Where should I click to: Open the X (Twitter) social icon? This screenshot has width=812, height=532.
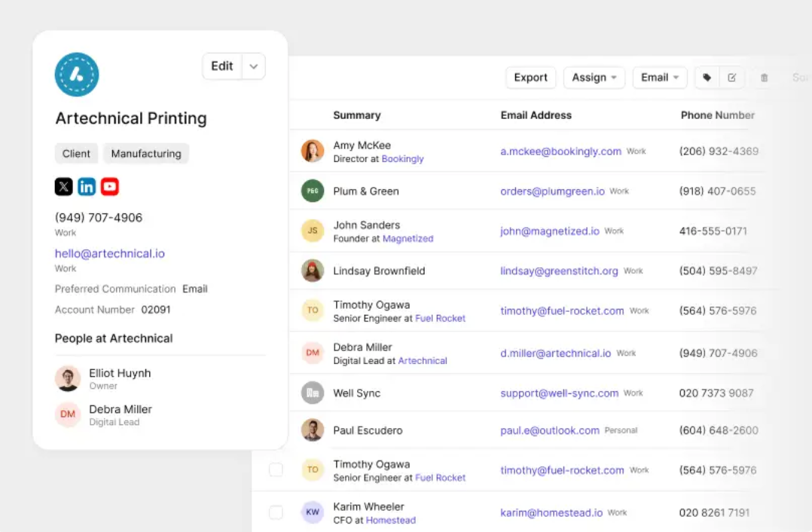64,186
